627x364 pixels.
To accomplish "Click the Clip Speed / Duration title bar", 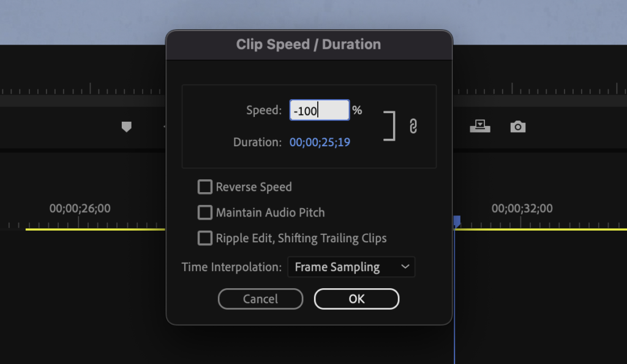I will pyautogui.click(x=309, y=45).
